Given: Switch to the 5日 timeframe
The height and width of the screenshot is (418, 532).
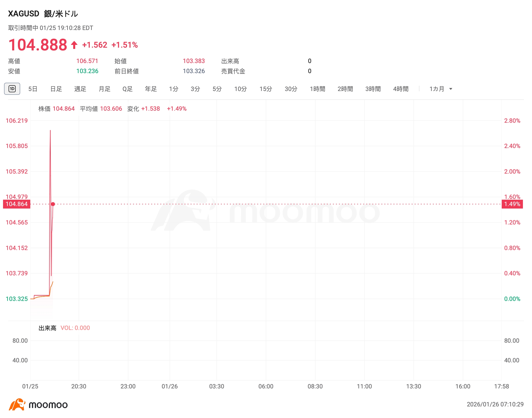Looking at the screenshot, I should [x=33, y=89].
